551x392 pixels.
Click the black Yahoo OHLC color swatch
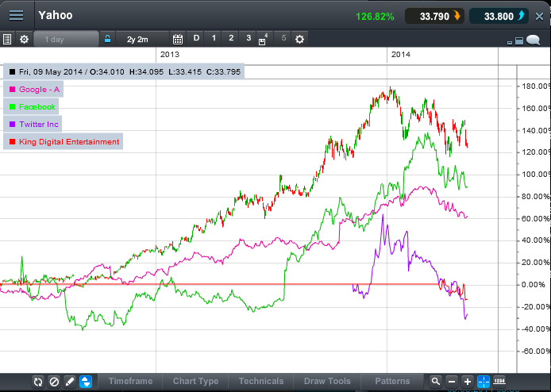tap(12, 72)
